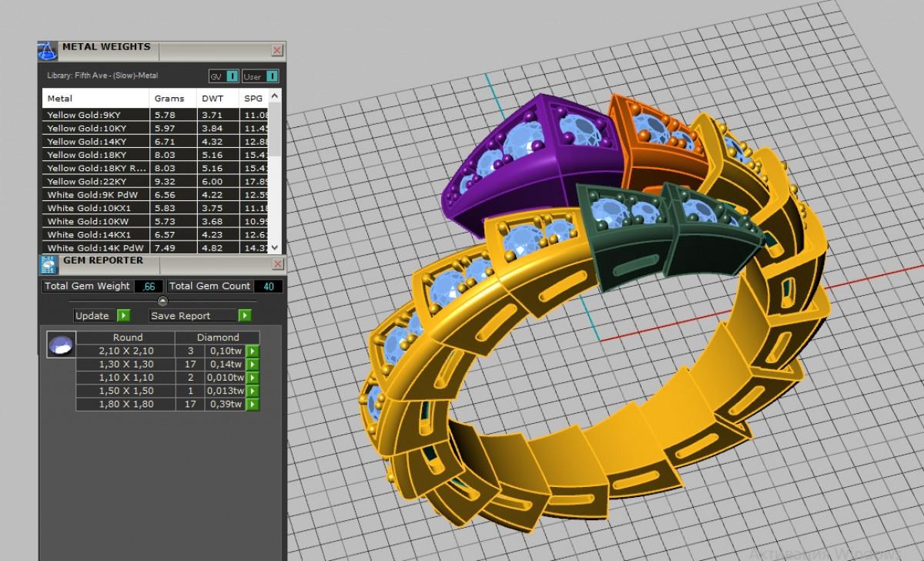This screenshot has width=924, height=561.
Task: Click the Update button label
Action: click(92, 316)
